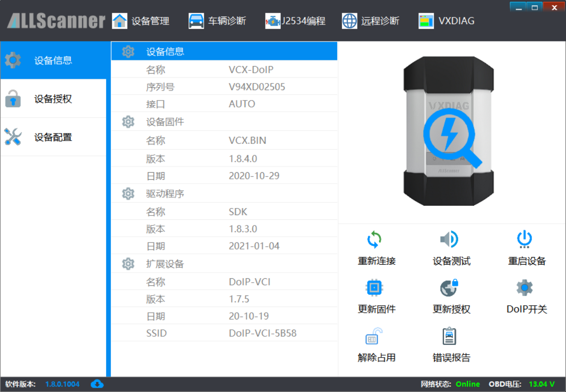Click the 错误报告 clipboard icon
The height and width of the screenshot is (392, 566).
[x=449, y=336]
